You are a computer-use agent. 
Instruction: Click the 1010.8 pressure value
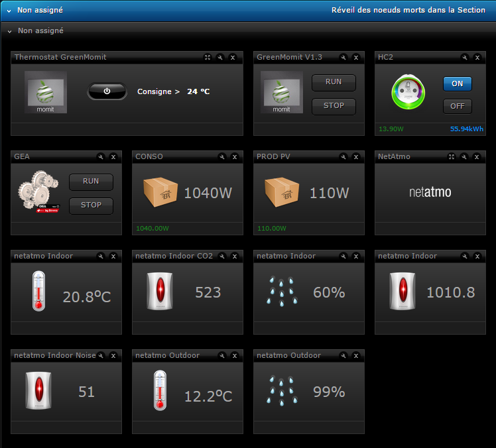click(451, 292)
